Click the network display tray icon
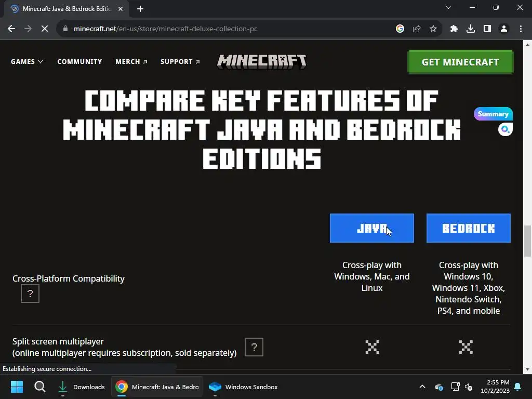The width and height of the screenshot is (532, 399). click(455, 387)
